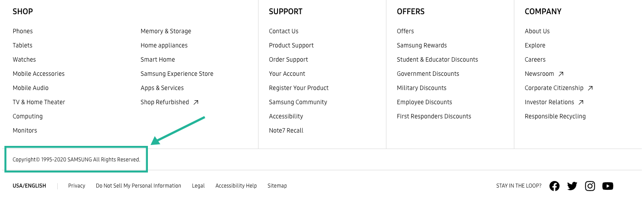Go to Contact Us support page
This screenshot has width=644, height=200.
(x=283, y=31)
